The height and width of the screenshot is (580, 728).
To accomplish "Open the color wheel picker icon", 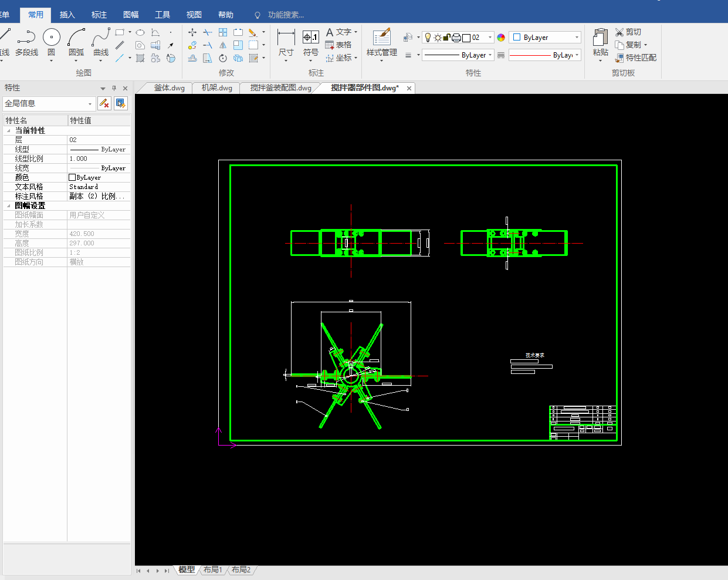I will (501, 38).
